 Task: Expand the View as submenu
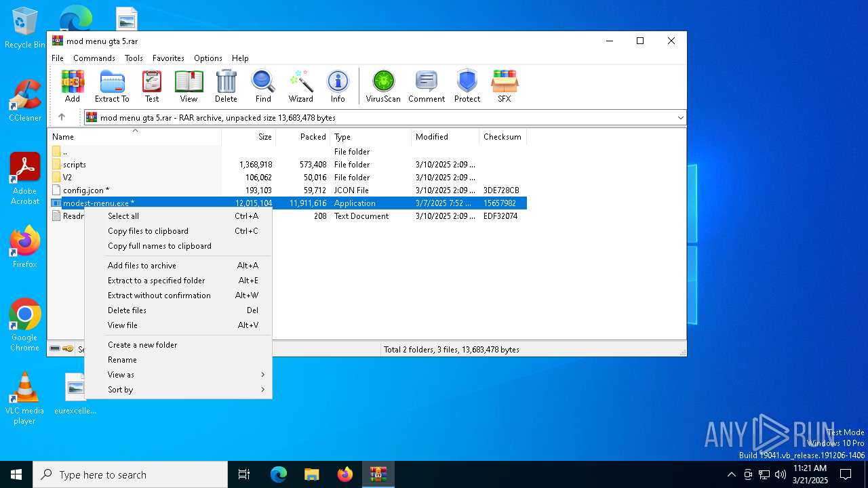[178, 375]
